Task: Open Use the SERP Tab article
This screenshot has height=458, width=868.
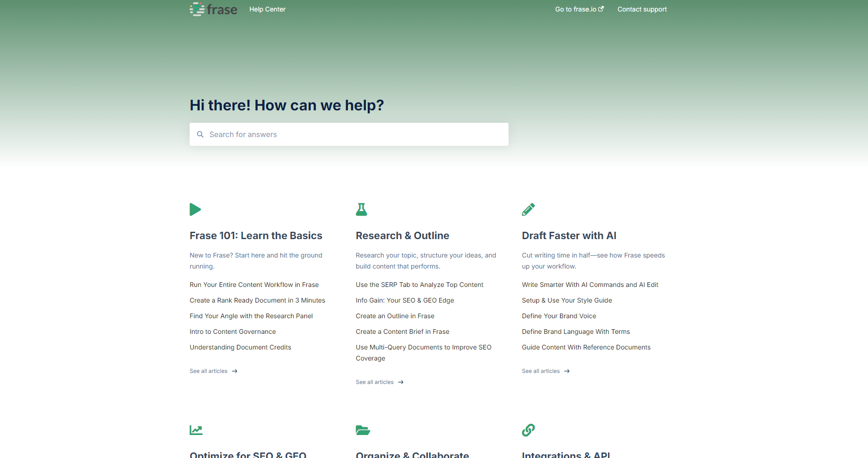Action: [x=419, y=285]
